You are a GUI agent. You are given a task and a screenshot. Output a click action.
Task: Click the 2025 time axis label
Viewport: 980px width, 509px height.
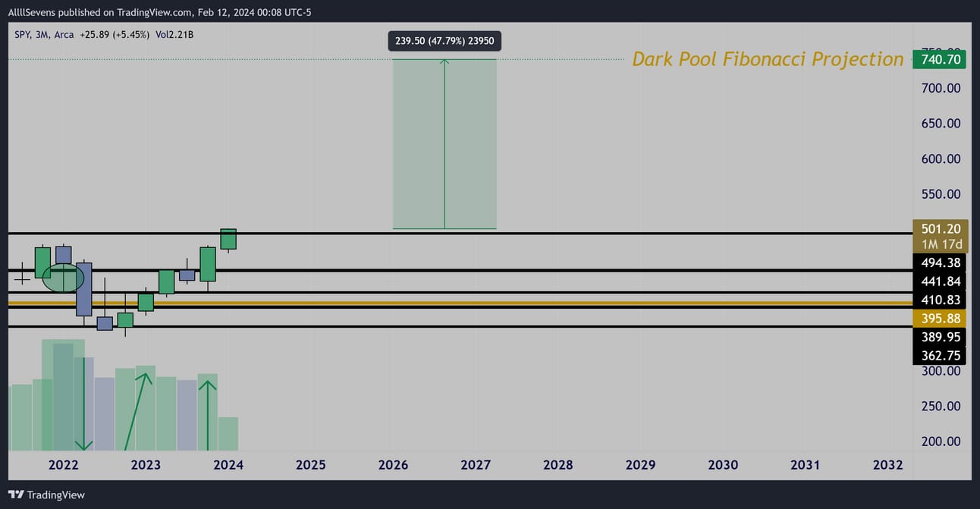[311, 465]
